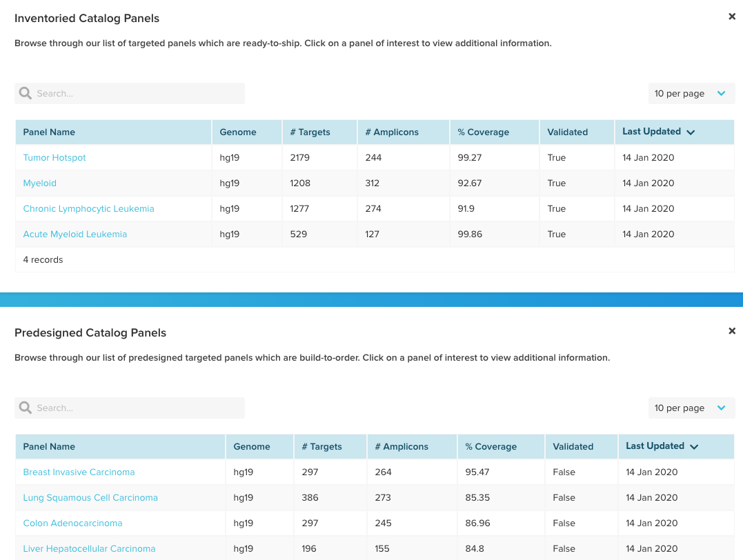Open the Lung Squamous Cell Carcinoma panel
Image resolution: width=743 pixels, height=560 pixels.
point(90,498)
